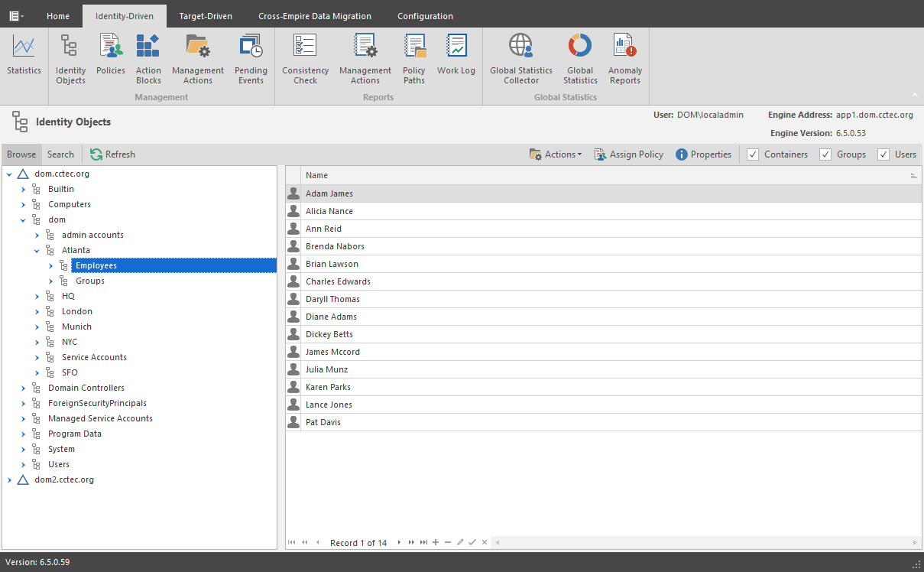Disable the Users filter checkbox

883,154
